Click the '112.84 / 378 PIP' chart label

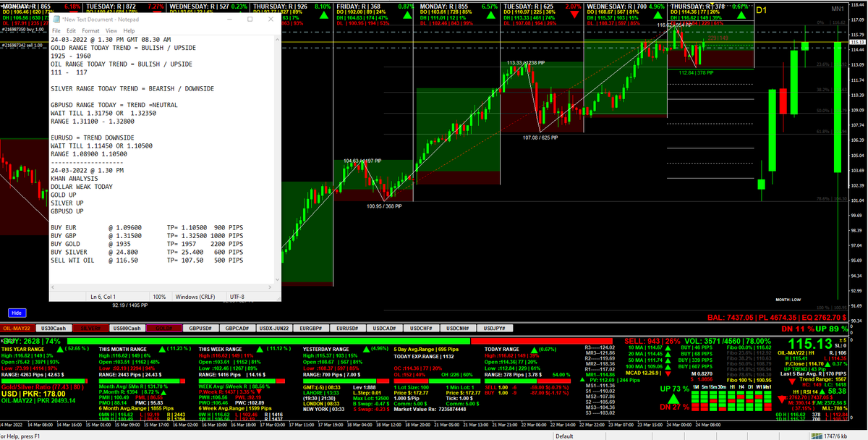[x=696, y=72]
